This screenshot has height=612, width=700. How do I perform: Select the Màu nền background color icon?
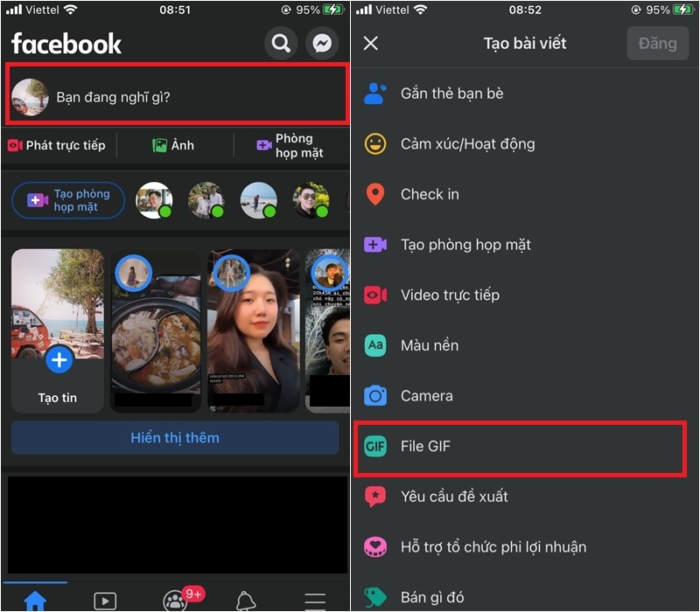coord(375,345)
